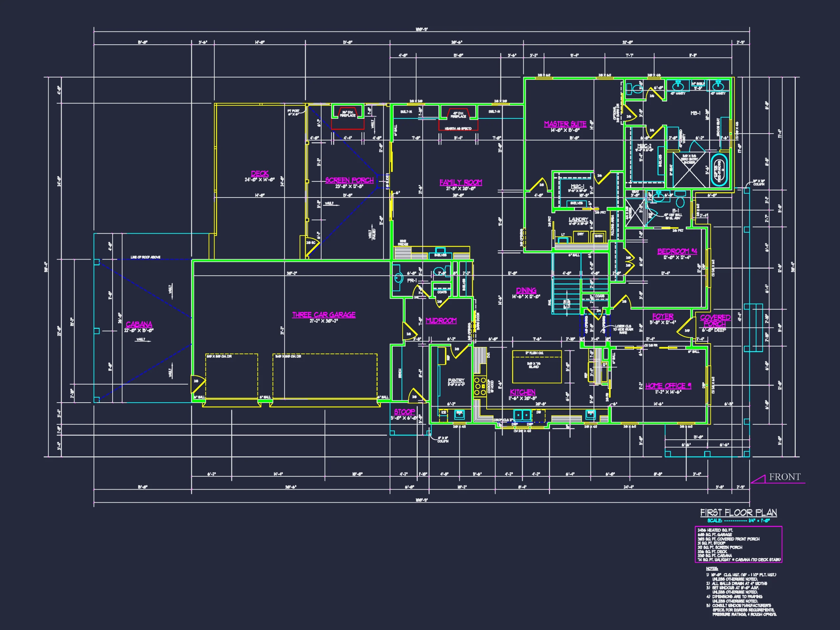Click the "BEDROOM #4" label
Screen dimensions: 840x630
pyautogui.click(x=677, y=251)
